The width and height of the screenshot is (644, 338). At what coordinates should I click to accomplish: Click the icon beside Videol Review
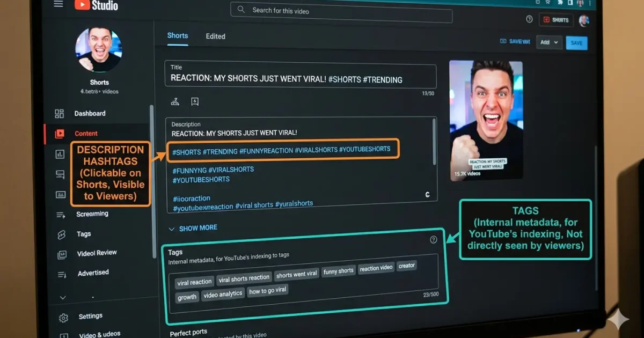click(62, 254)
